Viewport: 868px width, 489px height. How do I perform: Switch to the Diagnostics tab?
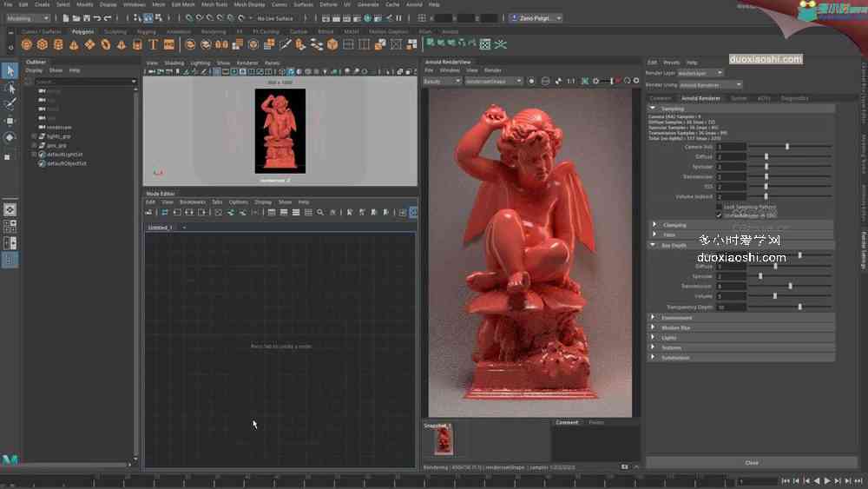[794, 98]
